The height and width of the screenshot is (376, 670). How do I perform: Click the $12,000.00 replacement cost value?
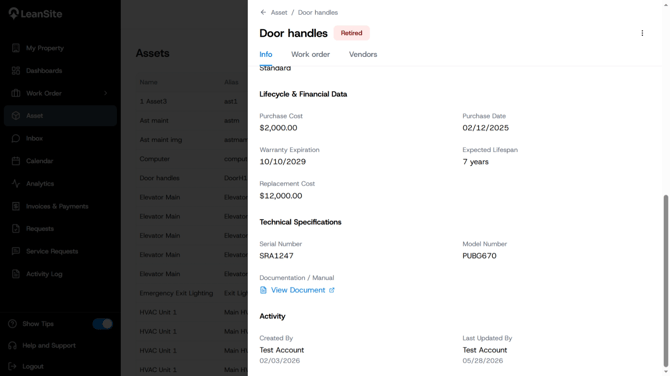pyautogui.click(x=281, y=196)
